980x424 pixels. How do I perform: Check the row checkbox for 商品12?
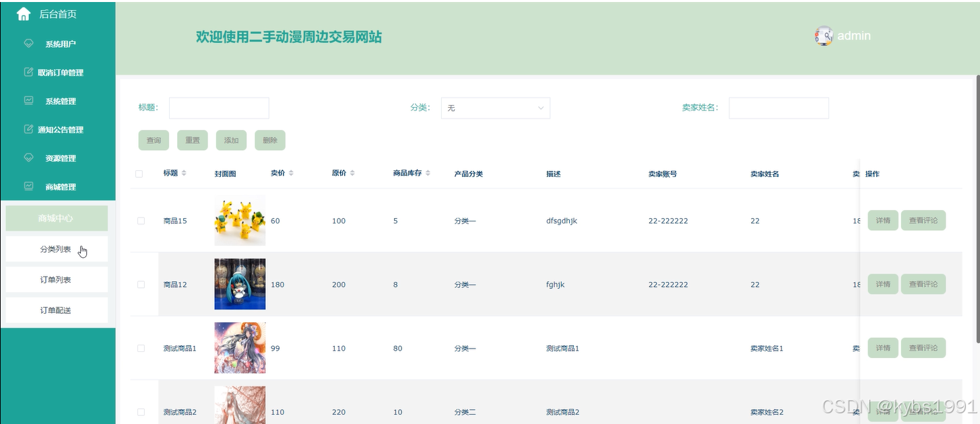[x=141, y=285]
